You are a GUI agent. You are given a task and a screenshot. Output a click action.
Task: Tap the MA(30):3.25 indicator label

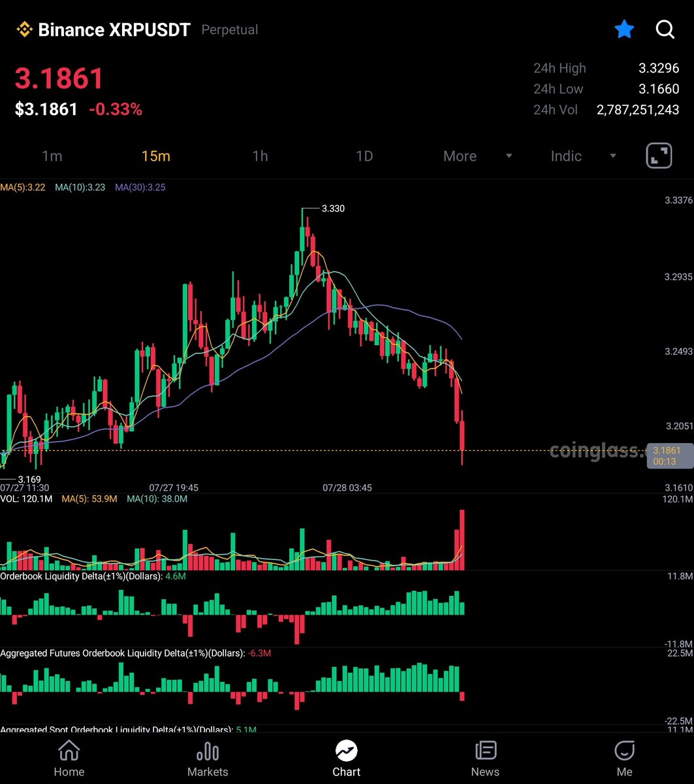(x=140, y=187)
